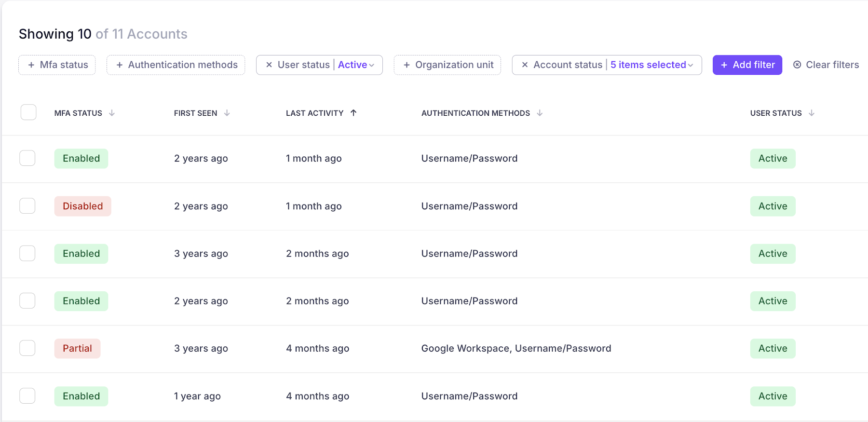Expand Account status 5 items selected dropdown
This screenshot has height=422, width=868.
pyautogui.click(x=651, y=65)
